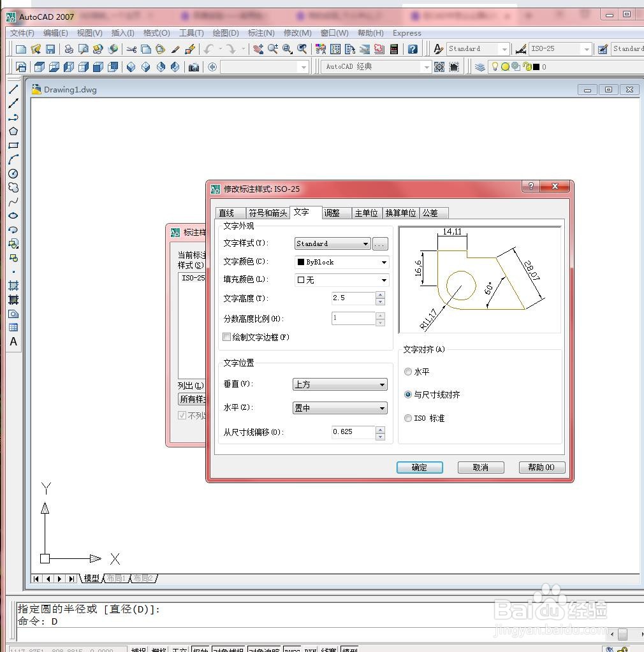Toggle 极轴 in the status bar

pos(200,649)
